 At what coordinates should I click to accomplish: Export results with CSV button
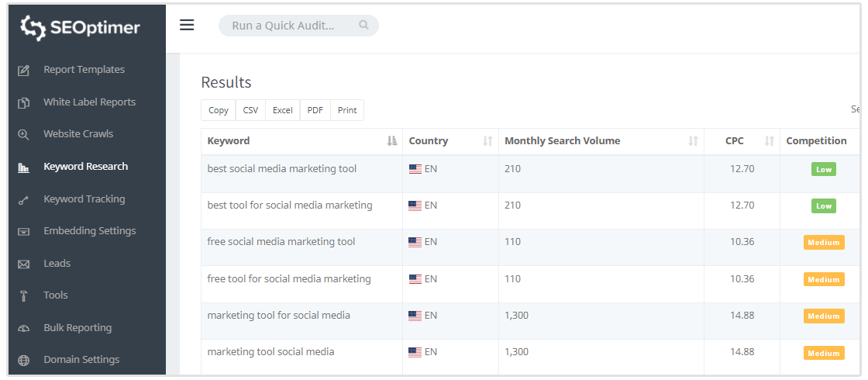(250, 110)
